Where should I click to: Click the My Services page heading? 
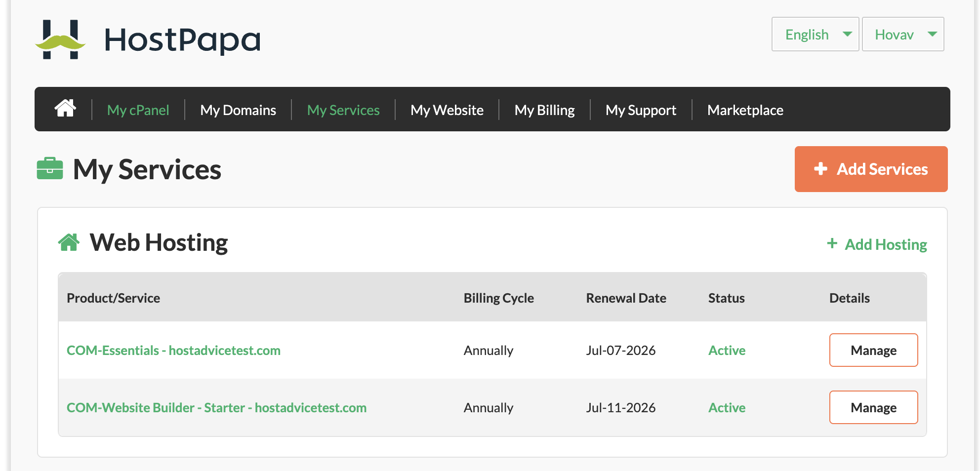tap(147, 169)
